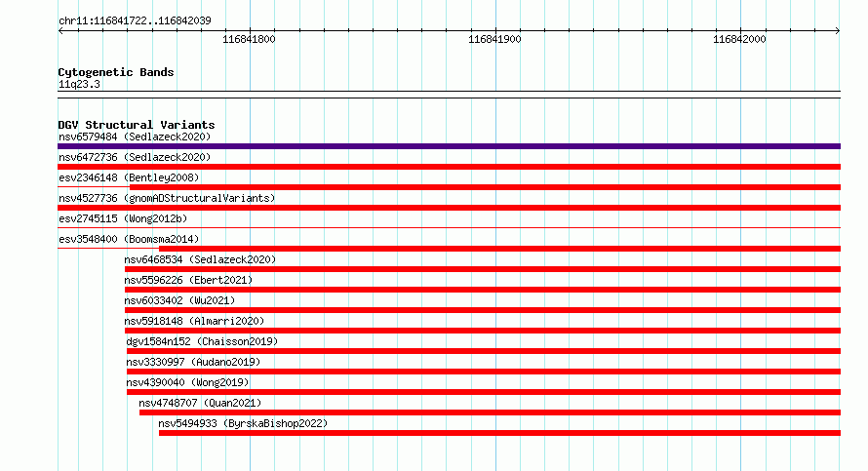Click the red bar under nsv5494933
The height and width of the screenshot is (471, 868).
[500, 433]
